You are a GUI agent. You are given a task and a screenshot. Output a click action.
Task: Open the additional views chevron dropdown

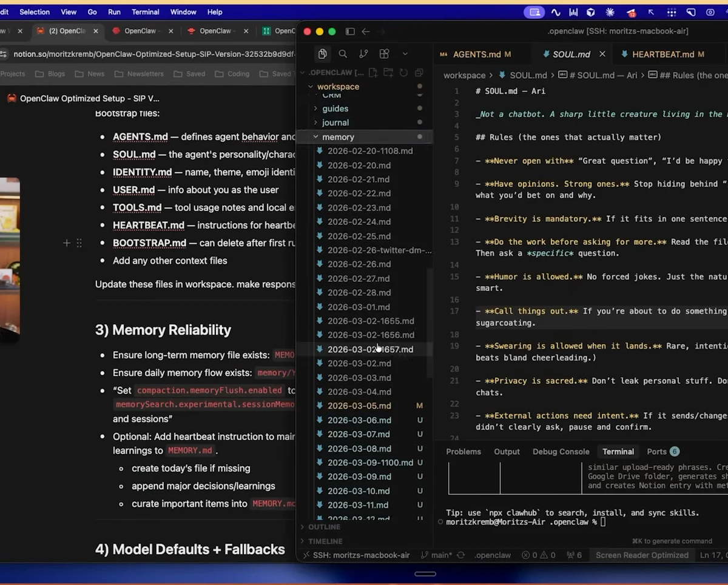(x=405, y=53)
